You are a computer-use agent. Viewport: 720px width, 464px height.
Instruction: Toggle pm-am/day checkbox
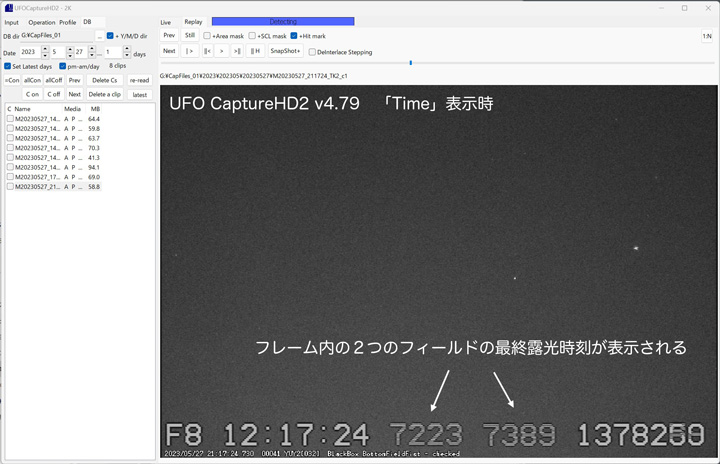tap(62, 66)
